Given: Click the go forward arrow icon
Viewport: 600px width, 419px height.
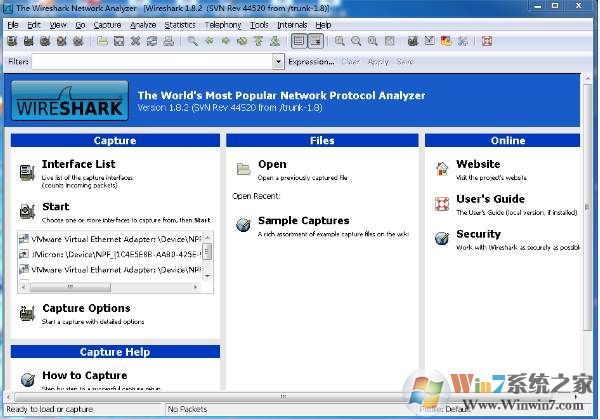Looking at the screenshot, I should 225,41.
